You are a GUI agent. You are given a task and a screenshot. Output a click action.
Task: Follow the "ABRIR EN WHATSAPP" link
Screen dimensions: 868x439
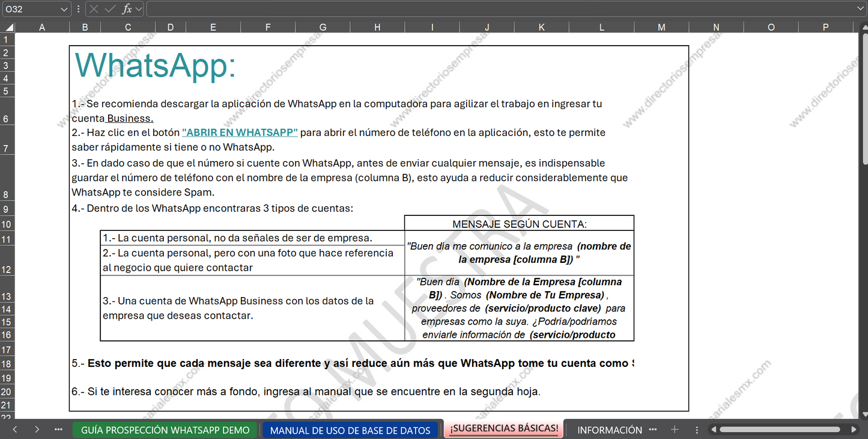(240, 132)
